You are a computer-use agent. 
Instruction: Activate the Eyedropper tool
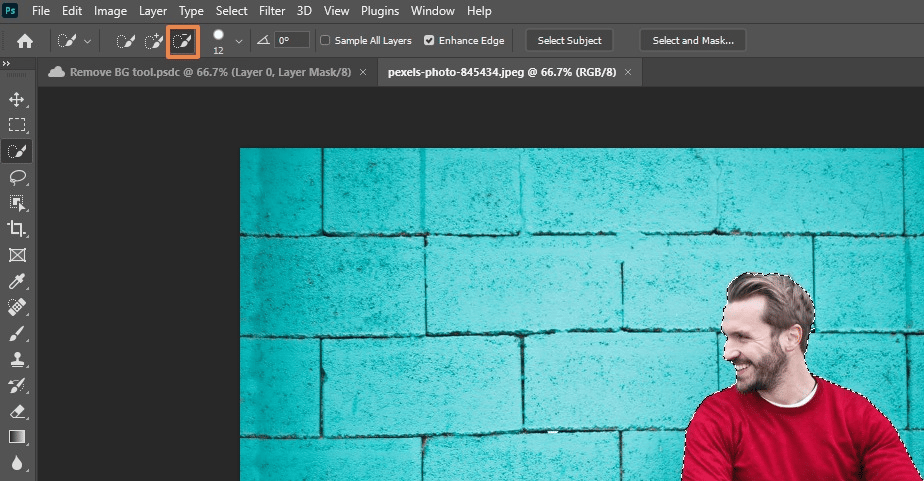17,282
